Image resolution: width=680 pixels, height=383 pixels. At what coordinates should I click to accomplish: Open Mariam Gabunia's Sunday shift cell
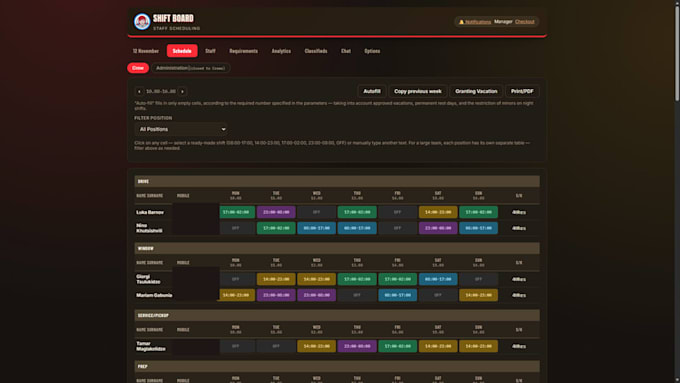[478, 295]
